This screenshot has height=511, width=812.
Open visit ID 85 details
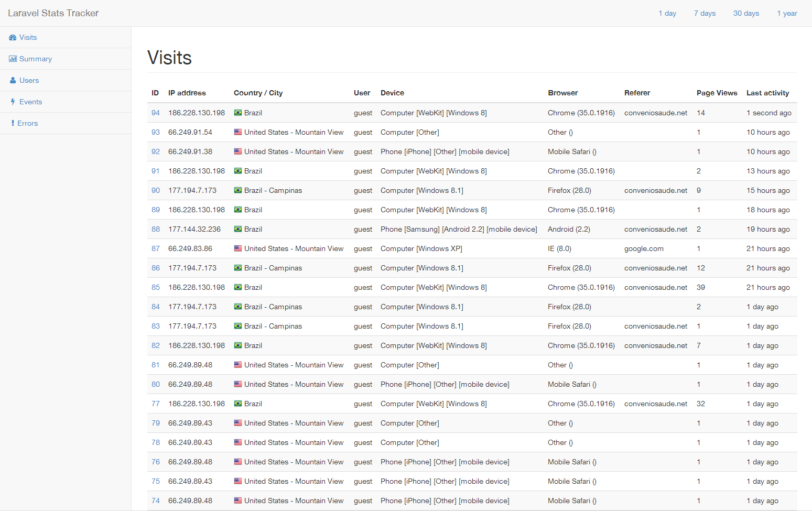(x=156, y=288)
